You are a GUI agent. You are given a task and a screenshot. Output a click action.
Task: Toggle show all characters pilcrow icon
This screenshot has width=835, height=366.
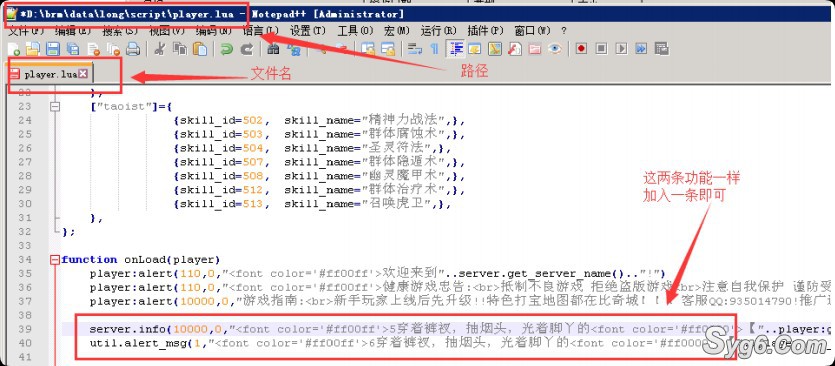click(435, 49)
